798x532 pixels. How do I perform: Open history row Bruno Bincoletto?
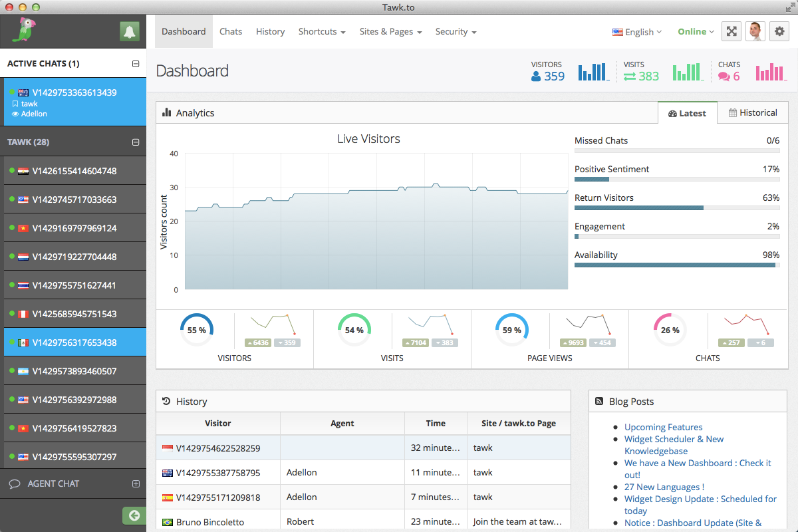[x=363, y=521]
